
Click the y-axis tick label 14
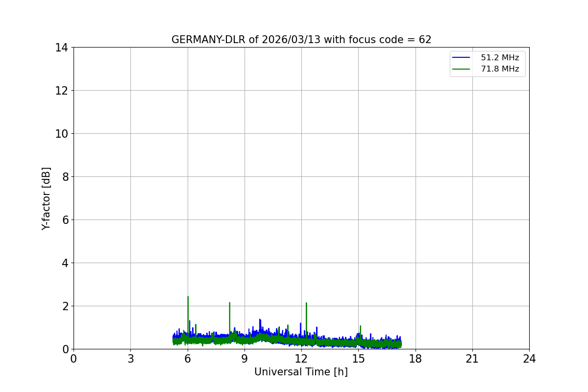(x=61, y=48)
